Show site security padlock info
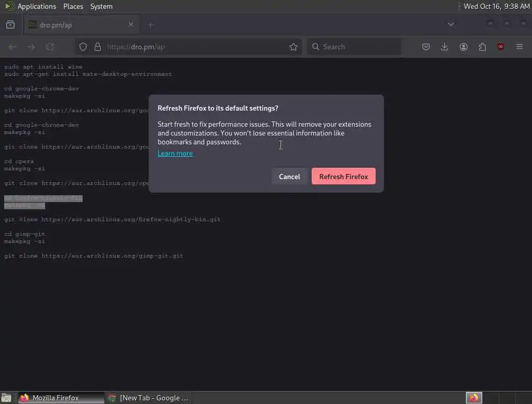This screenshot has width=532, height=404. (98, 47)
